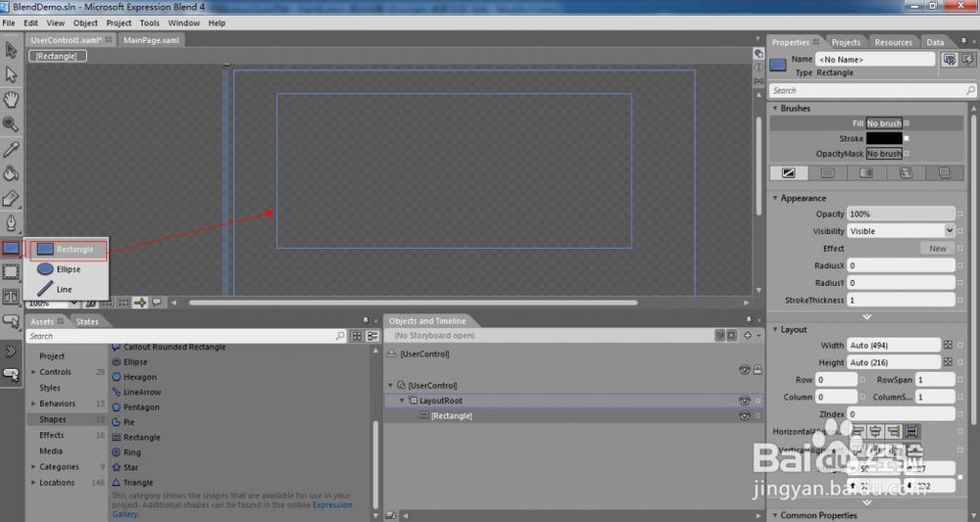The image size is (980, 522).
Task: Click the Rectangle shape tool in the toolbar
Action: 11,248
